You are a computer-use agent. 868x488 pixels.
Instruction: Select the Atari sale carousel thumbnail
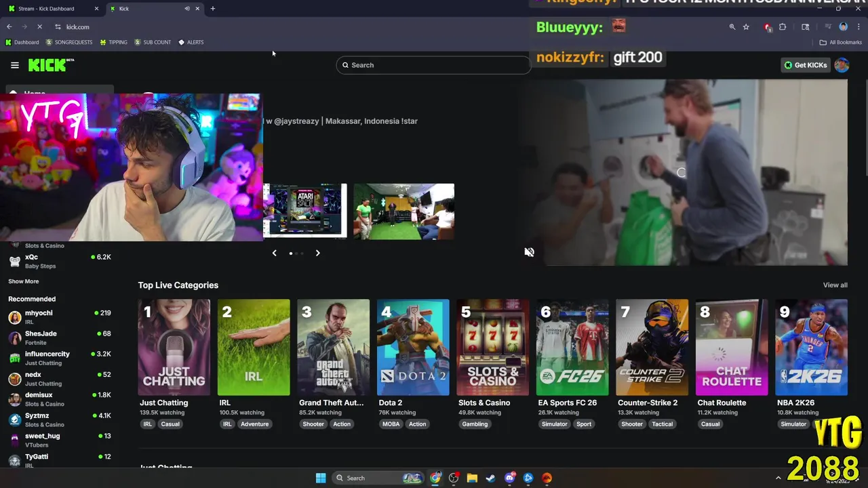(x=304, y=211)
